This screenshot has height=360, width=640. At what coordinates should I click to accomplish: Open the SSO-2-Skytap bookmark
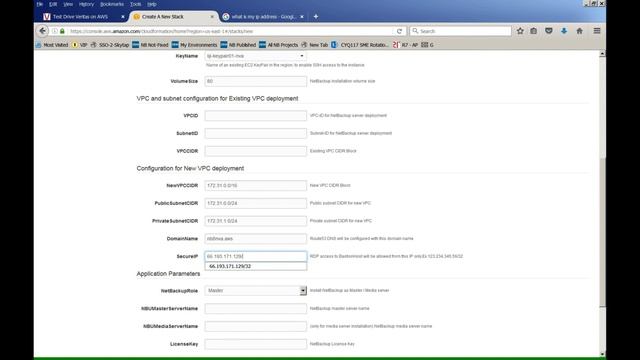(x=110, y=45)
